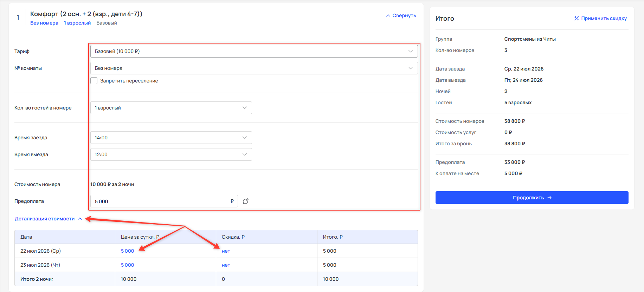The height and width of the screenshot is (292, 644).
Task: Click the Продолжить button
Action: (532, 198)
